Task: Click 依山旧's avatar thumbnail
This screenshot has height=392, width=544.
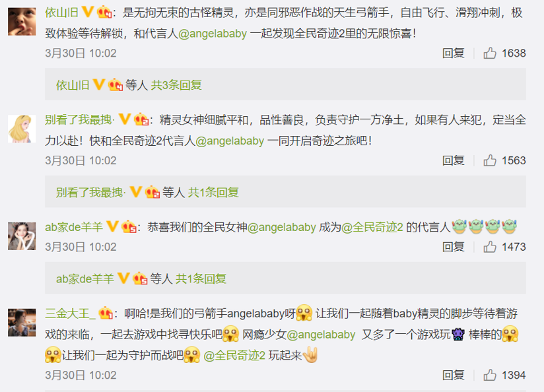Action: 22,22
